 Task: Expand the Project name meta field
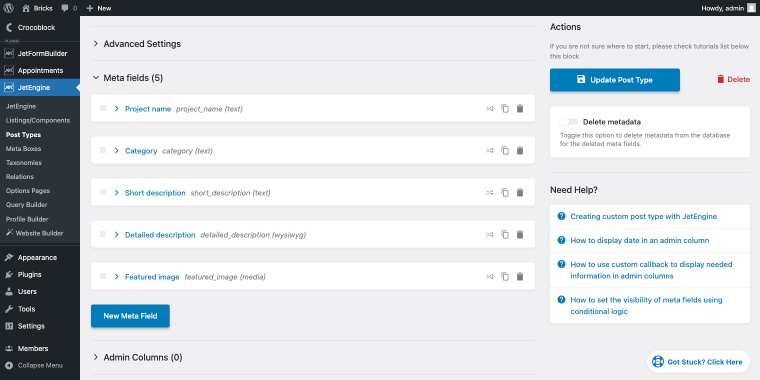click(116, 109)
